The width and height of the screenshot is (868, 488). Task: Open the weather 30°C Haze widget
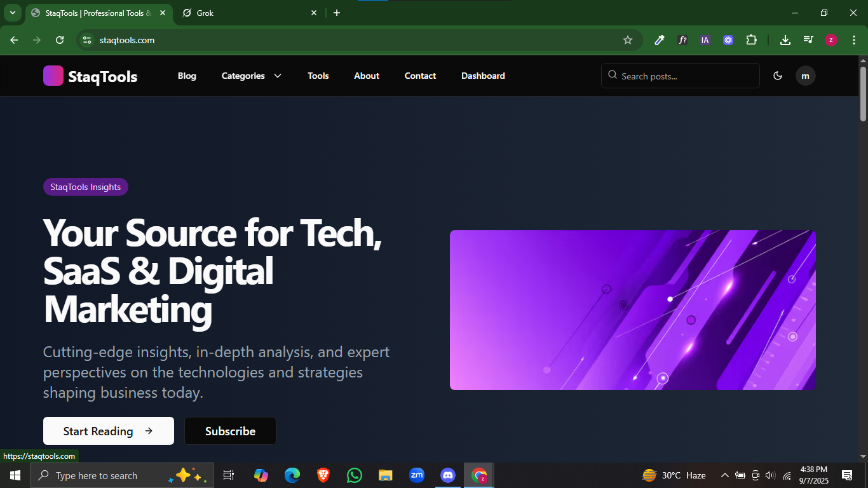(674, 475)
